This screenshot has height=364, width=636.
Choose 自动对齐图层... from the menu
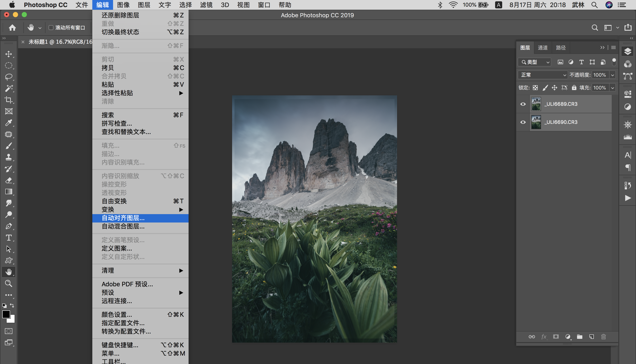point(123,218)
